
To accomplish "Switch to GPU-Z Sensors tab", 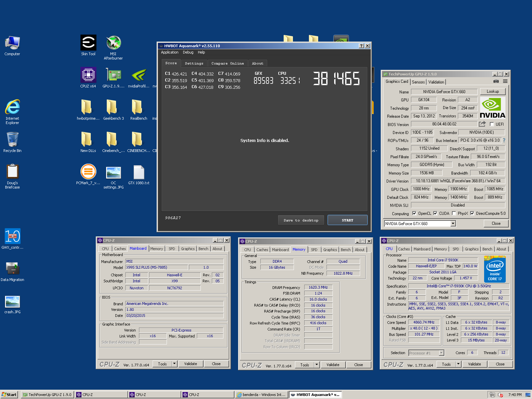I will coord(418,82).
